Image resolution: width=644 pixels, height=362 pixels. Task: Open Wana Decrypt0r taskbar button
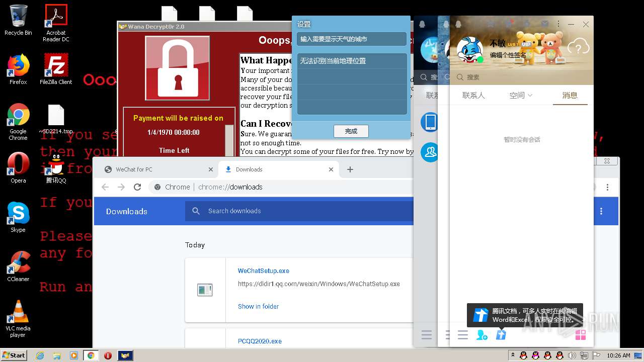125,355
